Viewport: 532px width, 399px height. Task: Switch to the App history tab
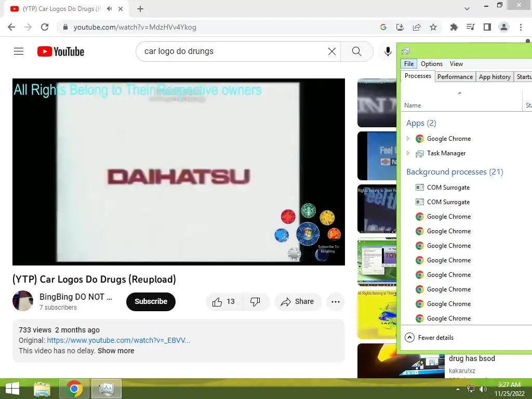pos(495,77)
